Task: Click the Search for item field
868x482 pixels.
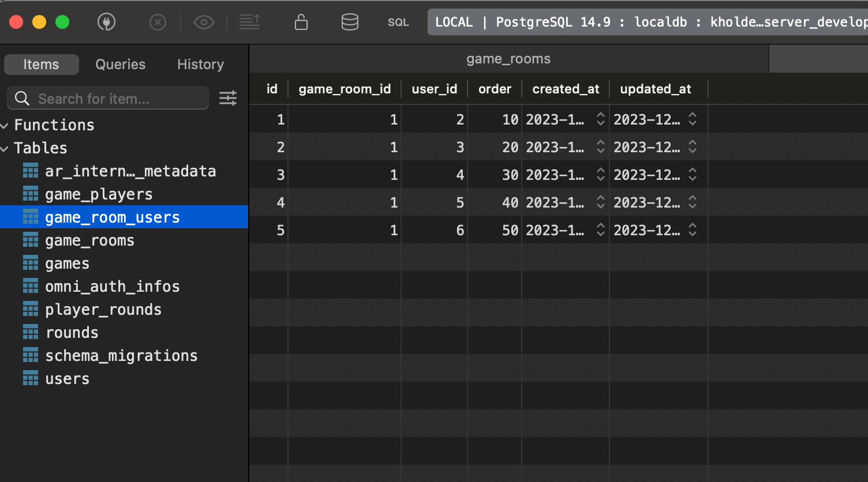Action: pos(115,99)
